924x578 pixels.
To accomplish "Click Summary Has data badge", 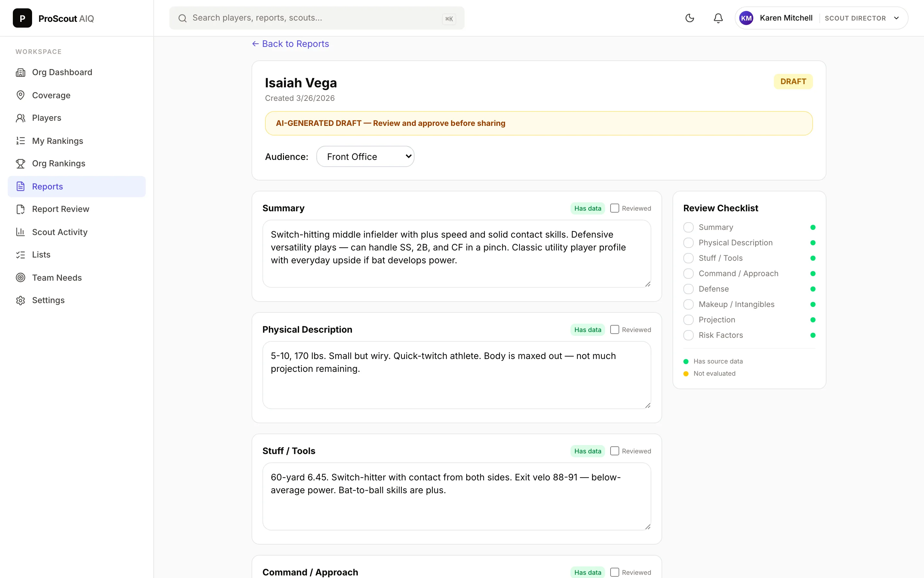I will pos(588,208).
